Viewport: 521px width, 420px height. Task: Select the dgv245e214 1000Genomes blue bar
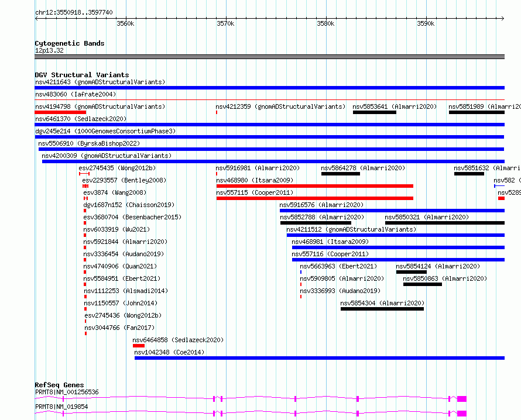[269, 137]
